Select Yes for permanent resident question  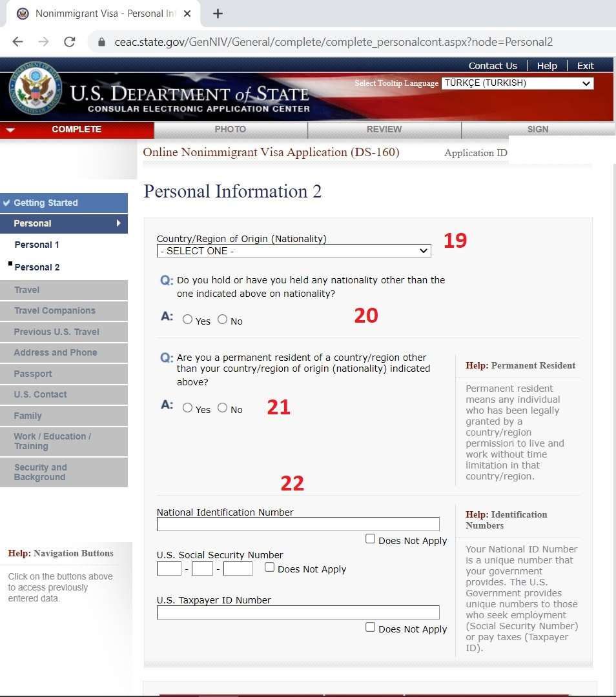point(188,408)
